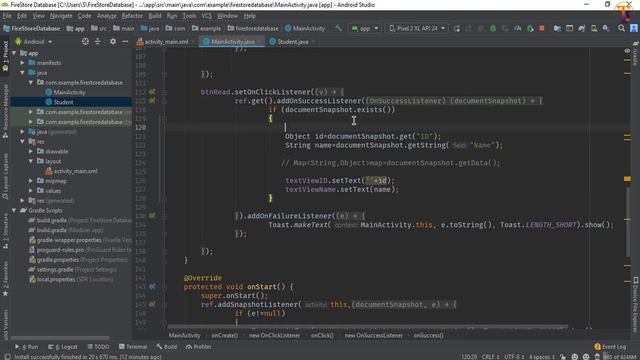The image size is (640, 360).
Task: Click the user account avatar icon
Action: click(633, 28)
